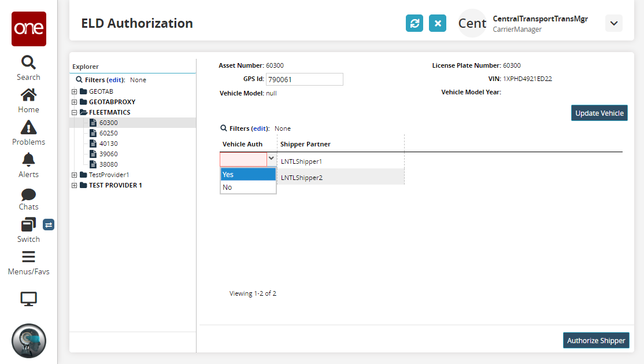The height and width of the screenshot is (364, 644).
Task: Choose No in Vehicle Auth dropdown
Action: 248,187
